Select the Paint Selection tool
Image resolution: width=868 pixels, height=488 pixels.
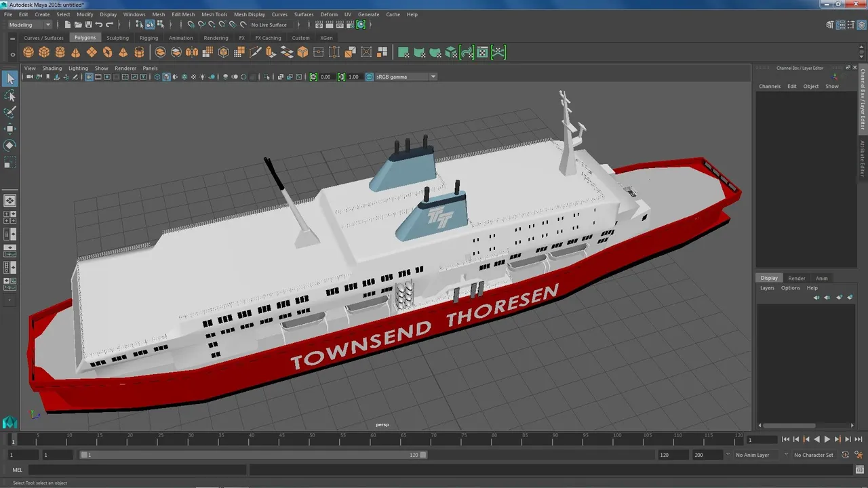(x=10, y=113)
